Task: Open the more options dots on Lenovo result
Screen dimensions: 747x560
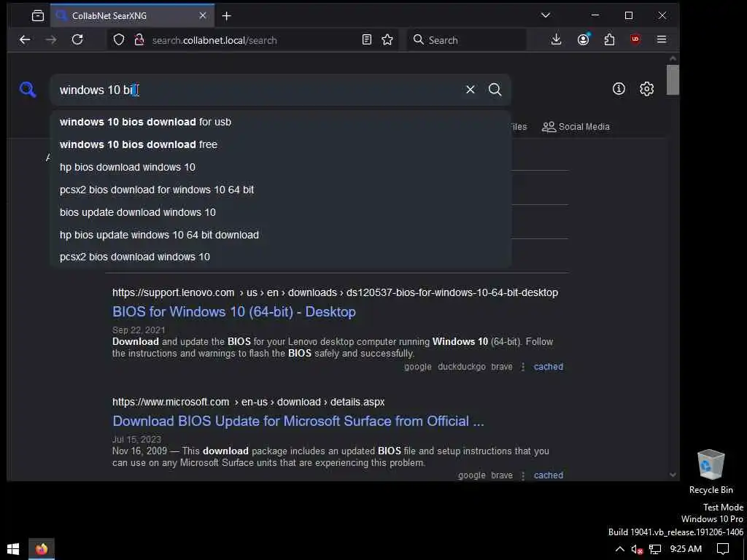Action: click(522, 367)
